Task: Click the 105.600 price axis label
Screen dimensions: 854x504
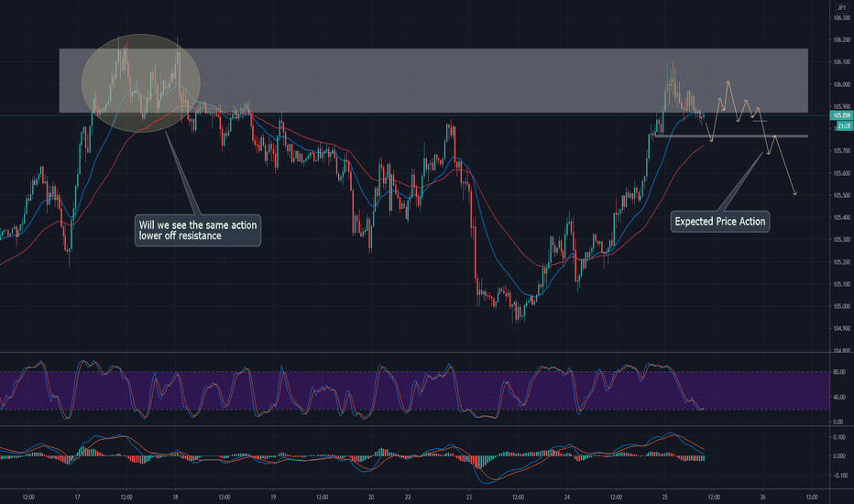Action: (841, 173)
